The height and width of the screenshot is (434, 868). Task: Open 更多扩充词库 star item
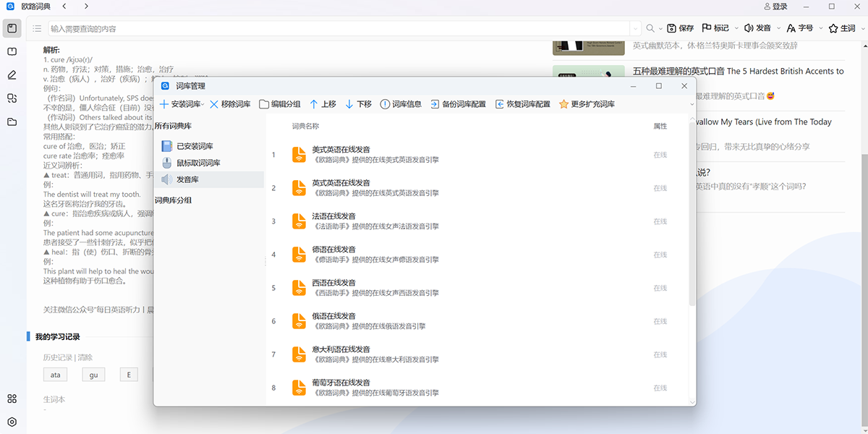[x=587, y=104]
